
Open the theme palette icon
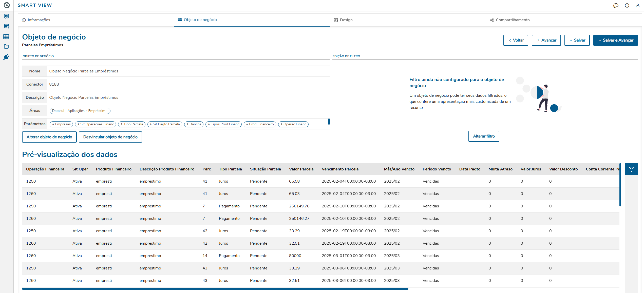(x=616, y=6)
